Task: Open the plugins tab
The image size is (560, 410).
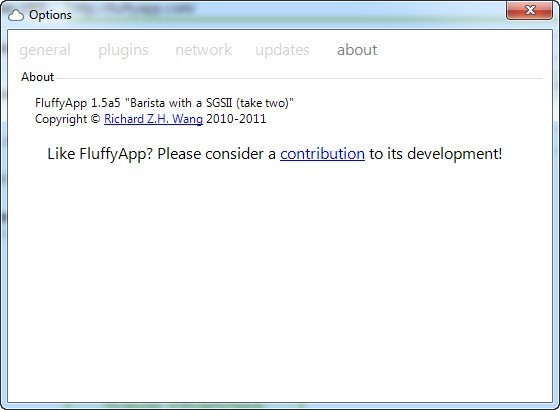Action: click(x=124, y=50)
